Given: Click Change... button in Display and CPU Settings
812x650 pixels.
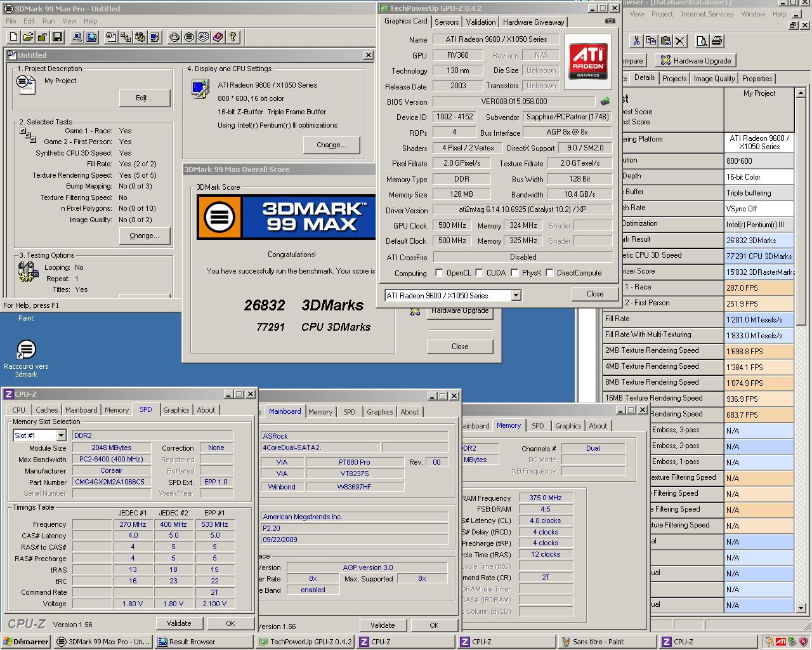Looking at the screenshot, I should tap(331, 145).
